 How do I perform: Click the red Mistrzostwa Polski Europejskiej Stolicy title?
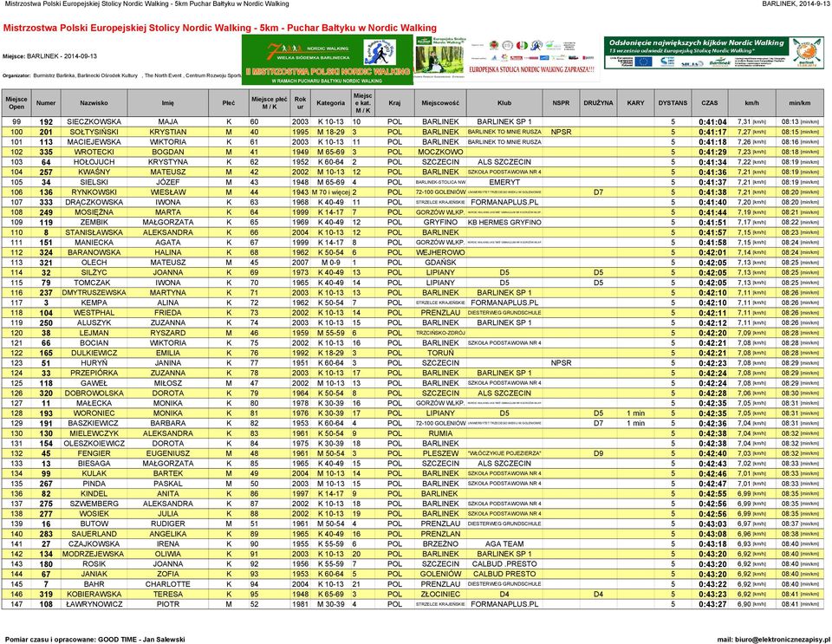pos(219,28)
